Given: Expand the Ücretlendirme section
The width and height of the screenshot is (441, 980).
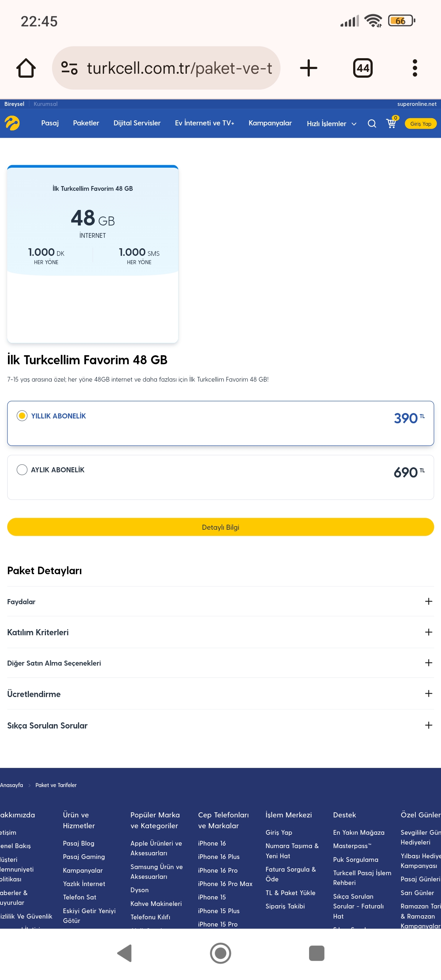Looking at the screenshot, I should pyautogui.click(x=220, y=693).
